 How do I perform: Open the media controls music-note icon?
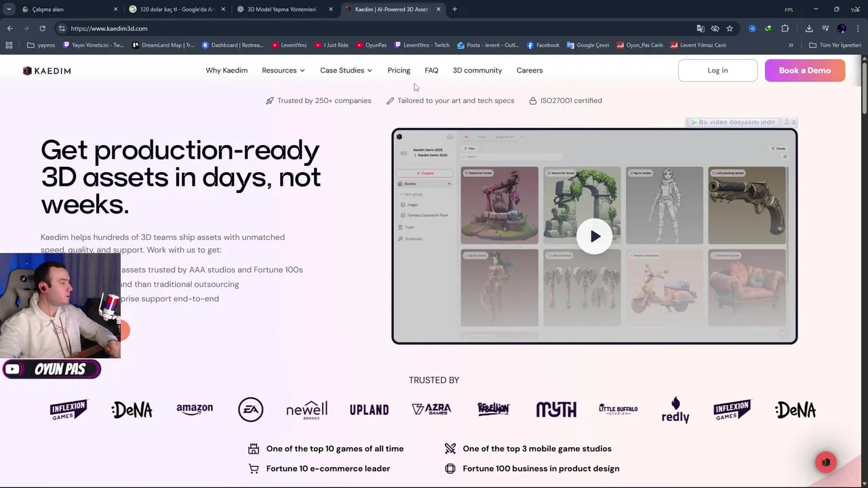(x=825, y=28)
